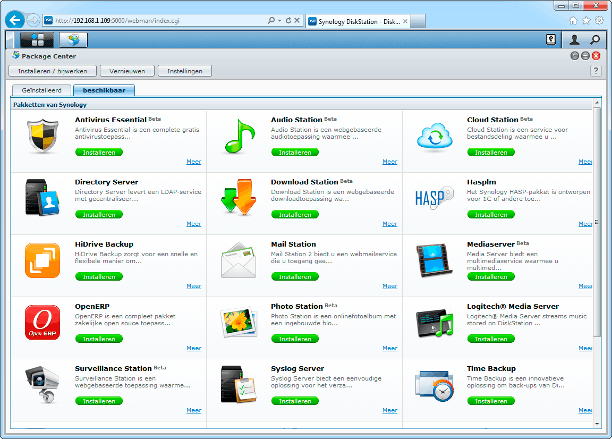The height and width of the screenshot is (439, 612).
Task: Install HiDrive Backup
Action: point(99,276)
